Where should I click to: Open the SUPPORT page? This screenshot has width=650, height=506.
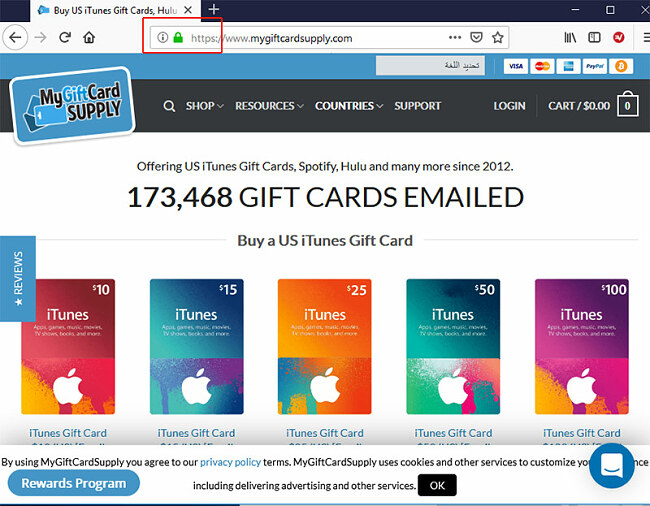[x=417, y=106]
